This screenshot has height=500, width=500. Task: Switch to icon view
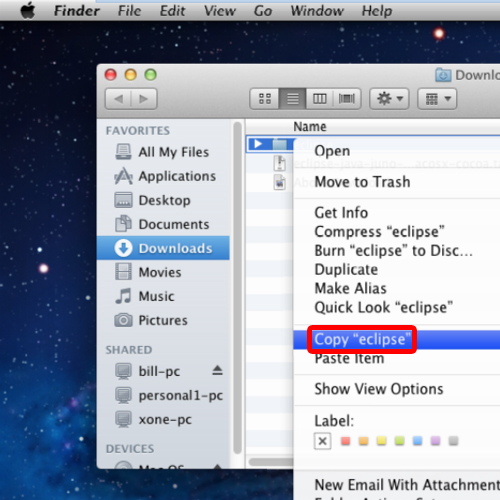265,99
